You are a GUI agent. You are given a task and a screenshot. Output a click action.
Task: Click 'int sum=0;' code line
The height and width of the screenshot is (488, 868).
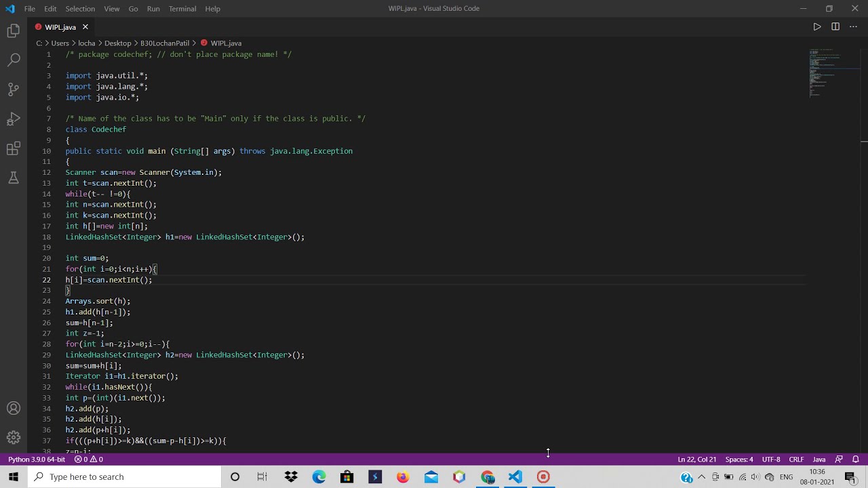(87, 258)
